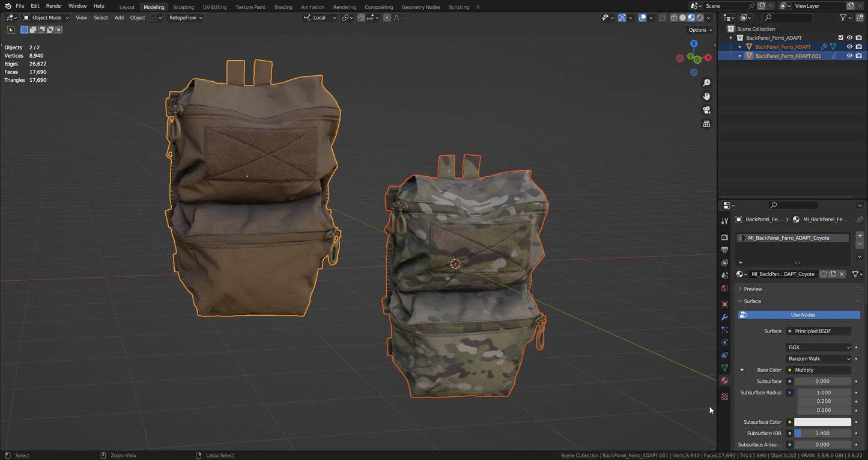Image resolution: width=868 pixels, height=460 pixels.
Task: Click the Subsurface Color white swatch
Action: [822, 422]
